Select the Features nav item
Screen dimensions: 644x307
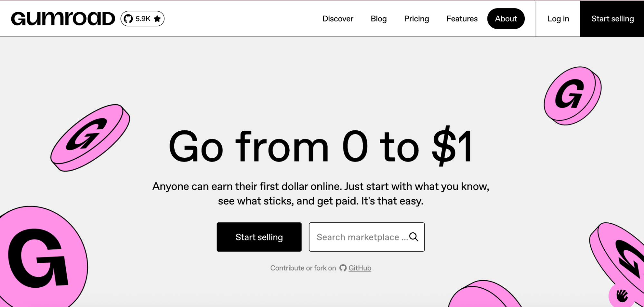point(462,19)
